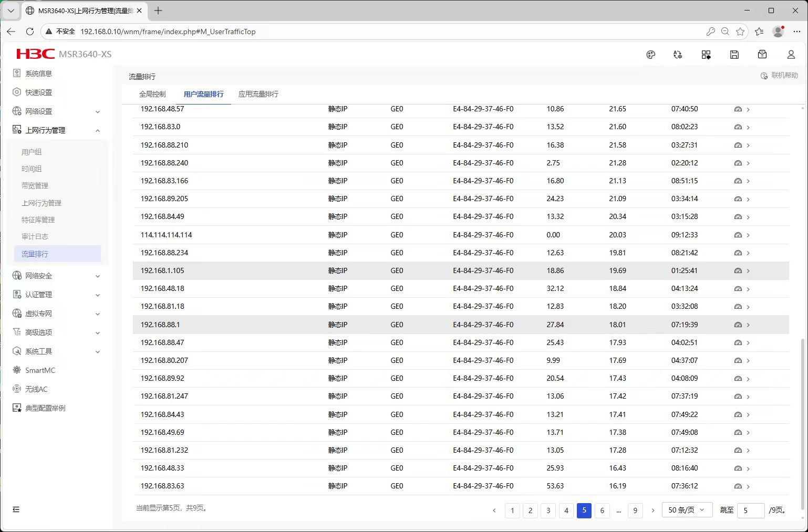Open 带宽管理 in the sidebar
808x532 pixels.
35,186
